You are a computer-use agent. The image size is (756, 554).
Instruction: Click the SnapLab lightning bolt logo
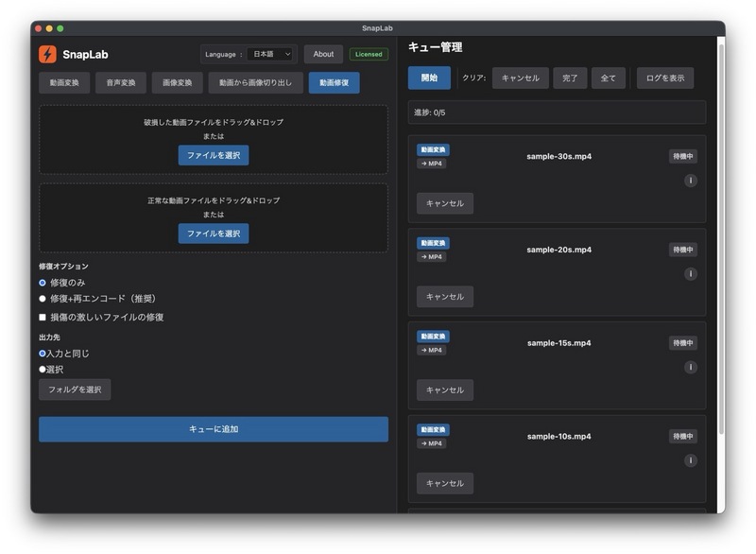(47, 55)
